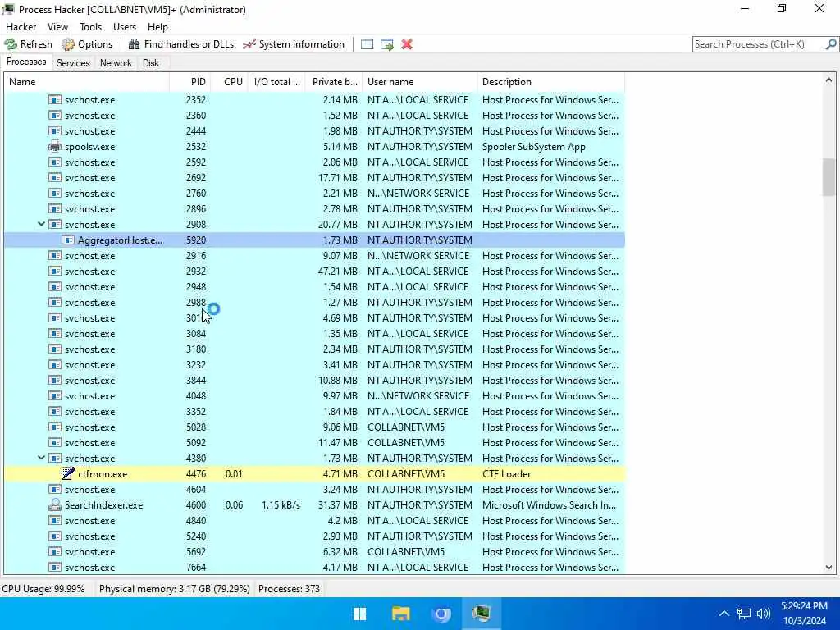Image resolution: width=840 pixels, height=630 pixels.
Task: Open Find handles or DLLs
Action: pyautogui.click(x=181, y=44)
